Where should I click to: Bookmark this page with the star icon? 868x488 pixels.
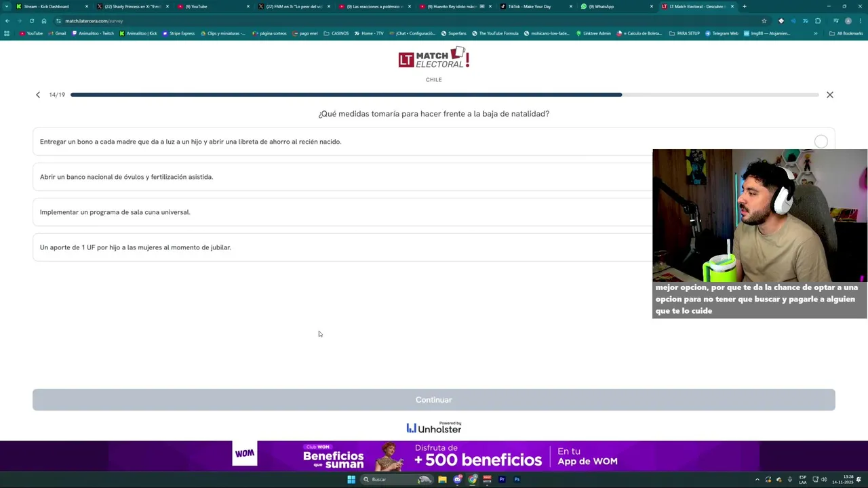764,21
